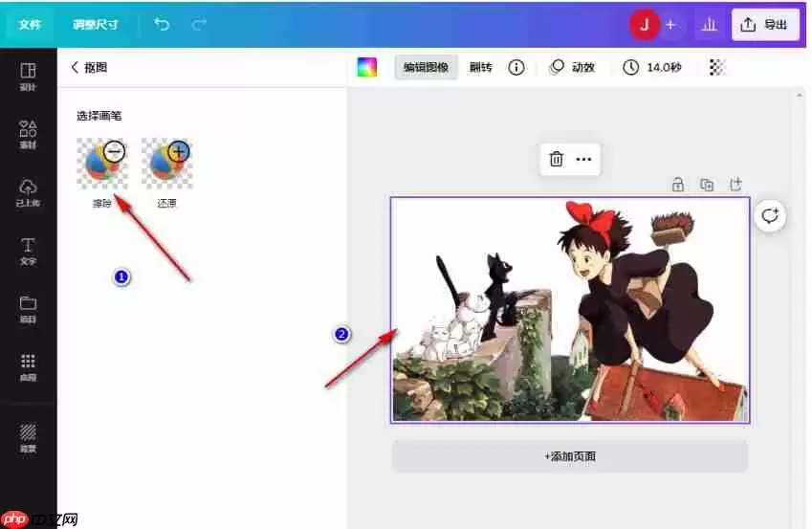Open the 文字 text sidebar tab
Image resolution: width=812 pixels, height=529 pixels.
(x=28, y=252)
